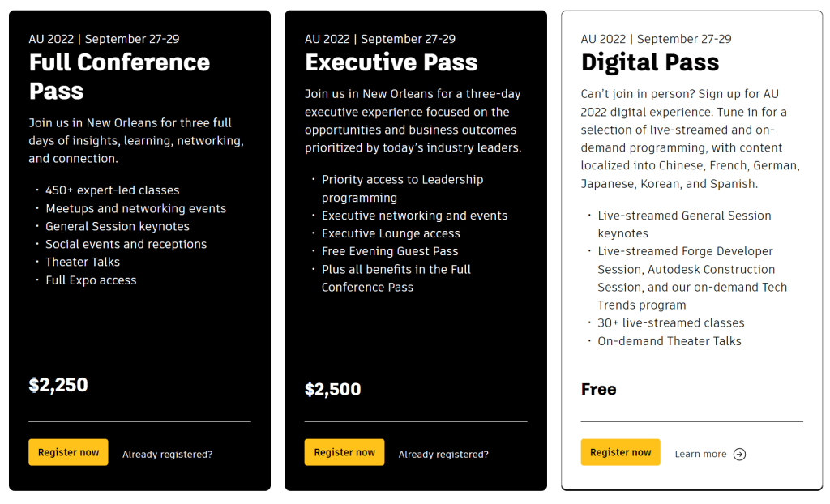Select the Free price text
830x504 pixels.
[598, 390]
